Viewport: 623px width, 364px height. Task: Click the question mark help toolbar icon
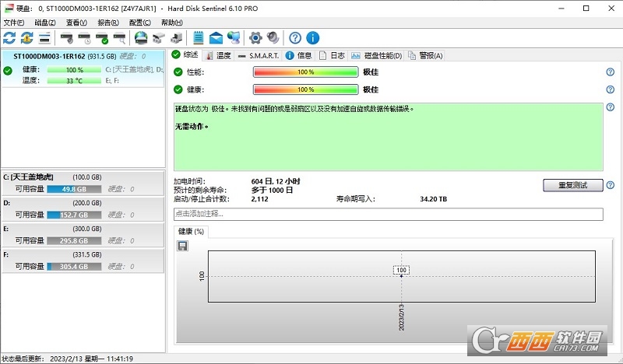[x=295, y=38]
